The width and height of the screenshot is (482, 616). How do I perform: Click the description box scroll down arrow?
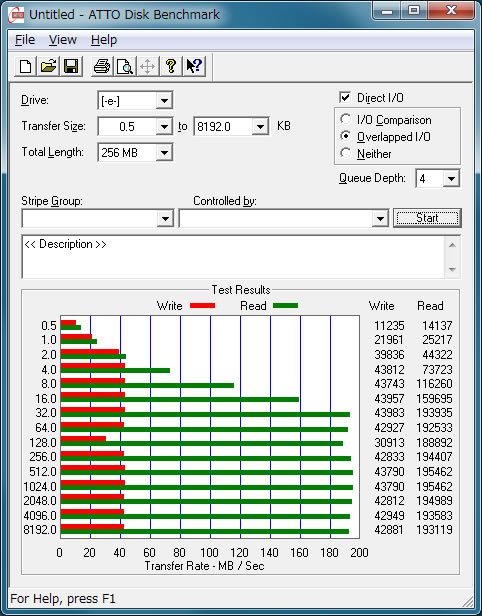click(x=452, y=270)
